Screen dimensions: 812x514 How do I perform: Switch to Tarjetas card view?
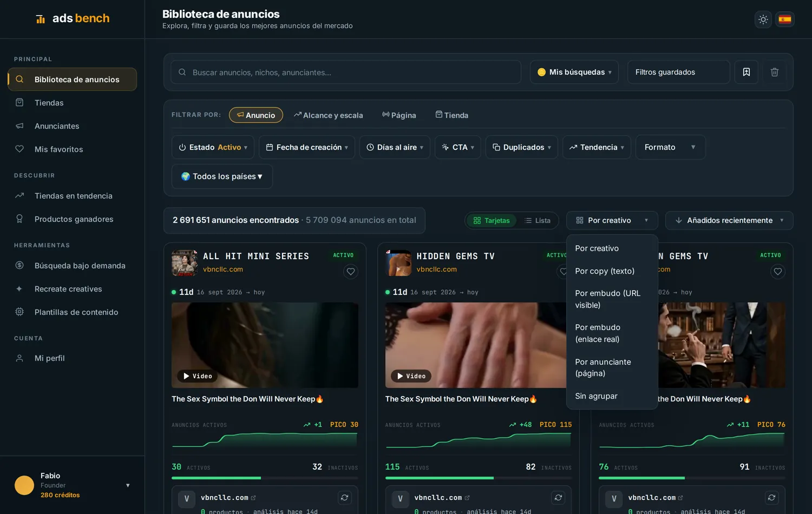click(492, 221)
